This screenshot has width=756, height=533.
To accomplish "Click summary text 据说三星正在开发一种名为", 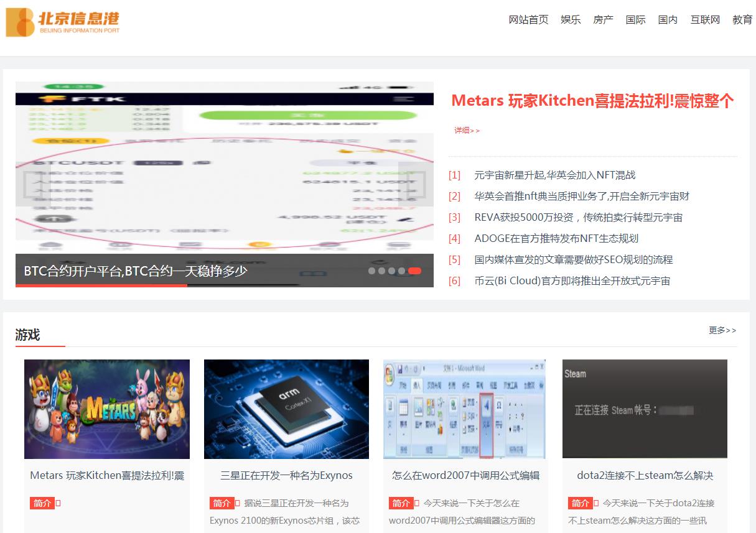I will point(296,503).
